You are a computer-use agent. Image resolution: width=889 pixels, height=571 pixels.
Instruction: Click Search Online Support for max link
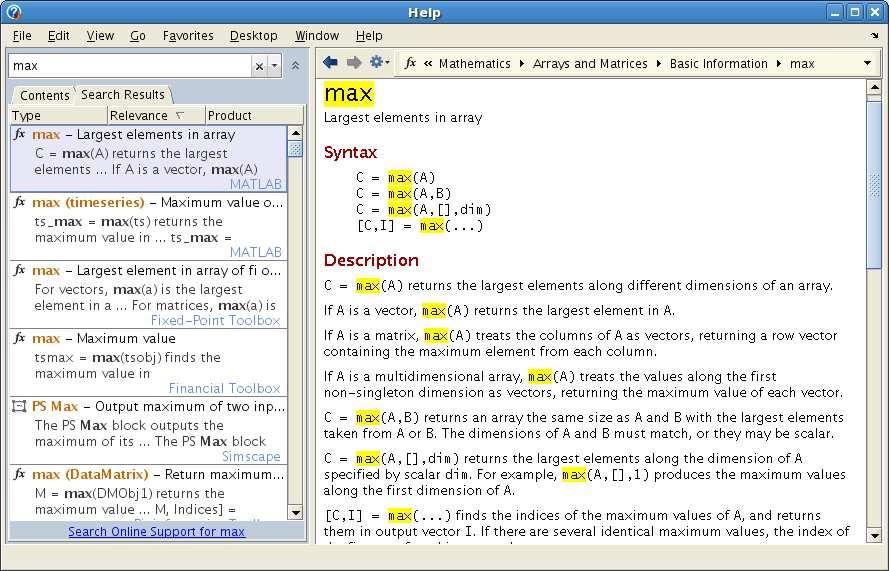pos(156,531)
